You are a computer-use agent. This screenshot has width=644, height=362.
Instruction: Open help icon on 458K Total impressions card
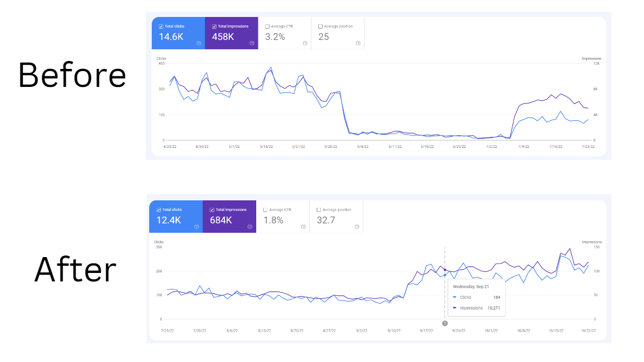(252, 43)
